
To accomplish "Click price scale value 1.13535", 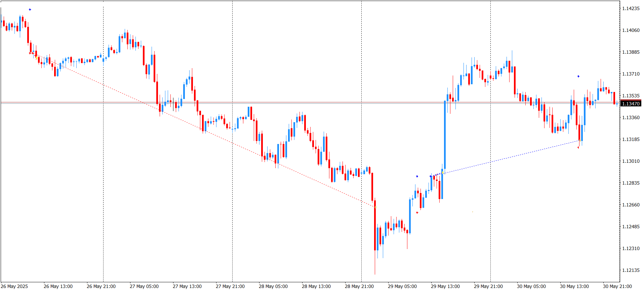I will pos(631,96).
